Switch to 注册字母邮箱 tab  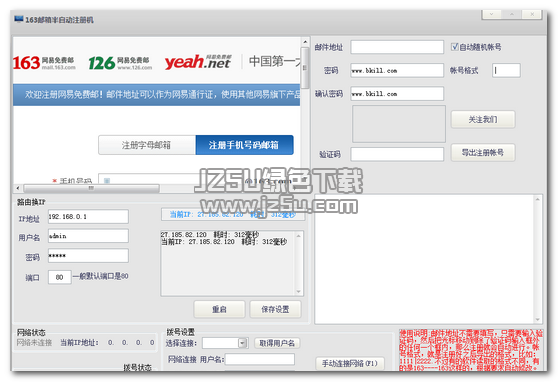click(147, 145)
